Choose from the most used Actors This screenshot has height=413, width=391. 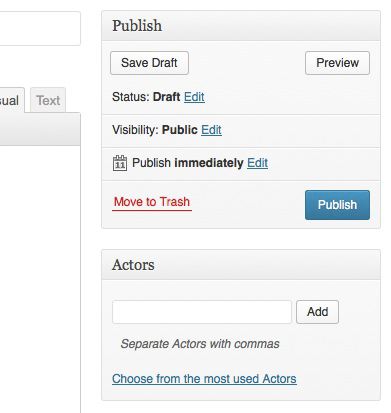click(204, 379)
